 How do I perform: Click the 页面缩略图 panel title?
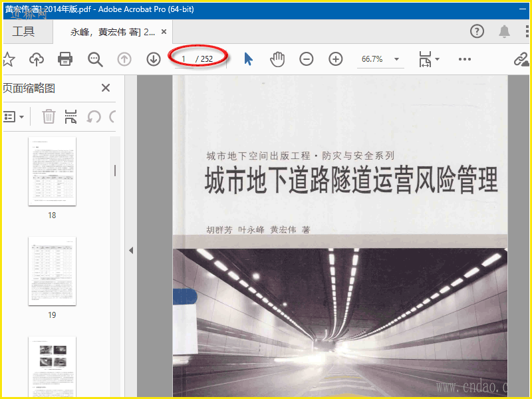pos(29,88)
